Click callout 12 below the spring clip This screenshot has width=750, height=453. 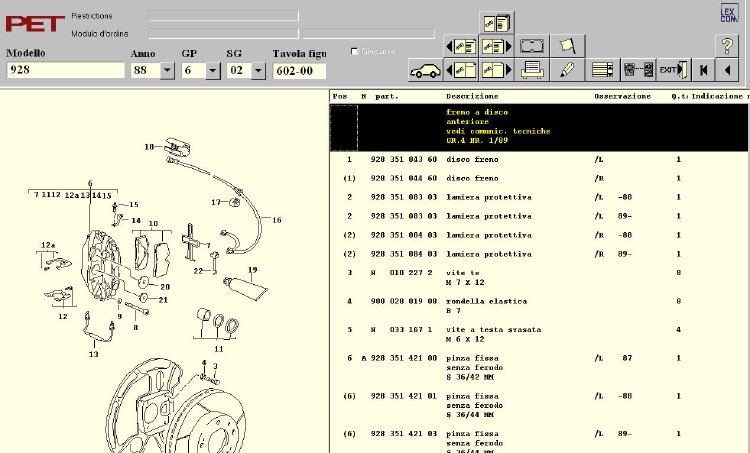pos(63,316)
